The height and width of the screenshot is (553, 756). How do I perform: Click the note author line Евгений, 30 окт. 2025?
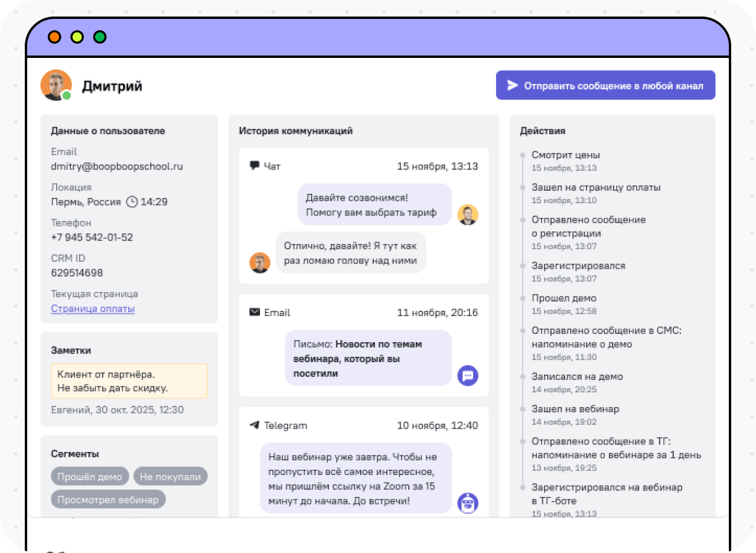(x=118, y=409)
